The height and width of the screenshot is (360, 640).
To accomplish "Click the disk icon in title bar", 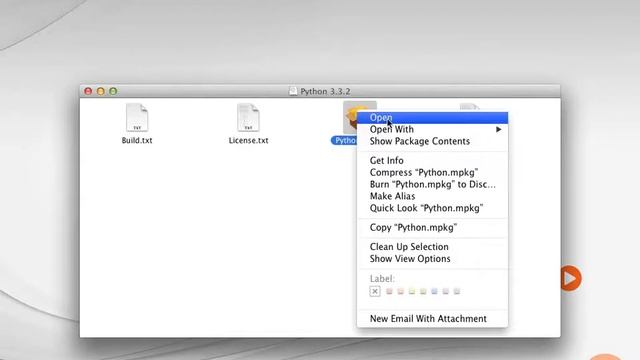I will [293, 91].
